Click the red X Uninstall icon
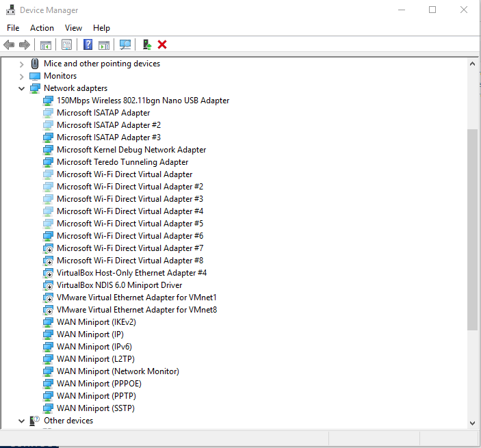This screenshot has height=448, width=481. click(x=162, y=44)
